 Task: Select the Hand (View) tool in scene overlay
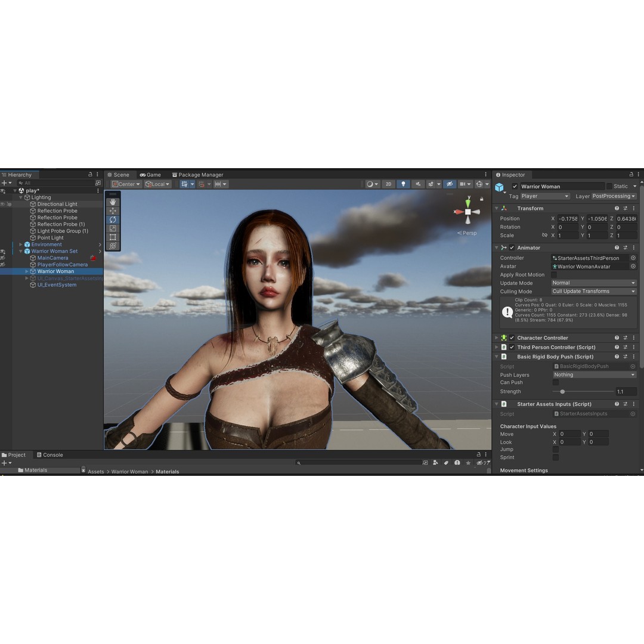tap(113, 202)
